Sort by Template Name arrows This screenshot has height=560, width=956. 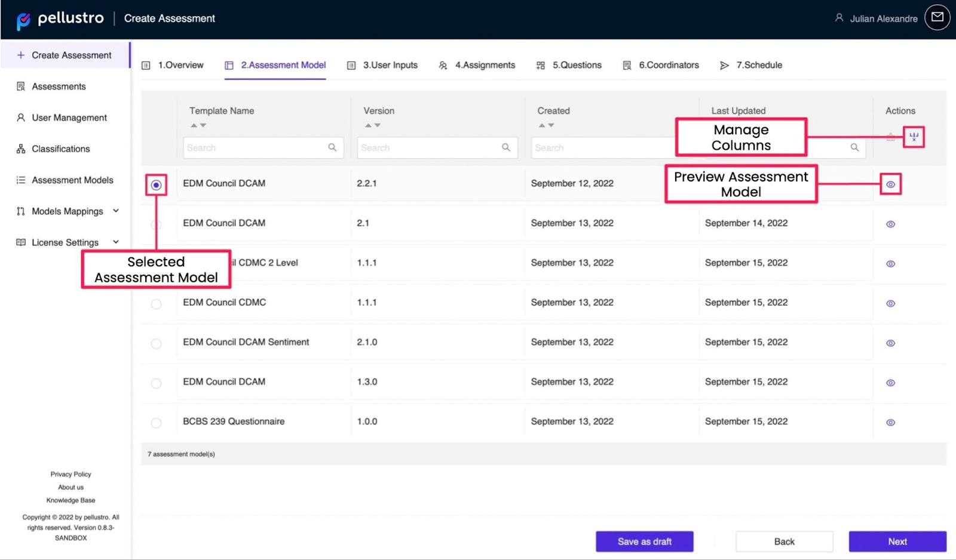tap(198, 125)
